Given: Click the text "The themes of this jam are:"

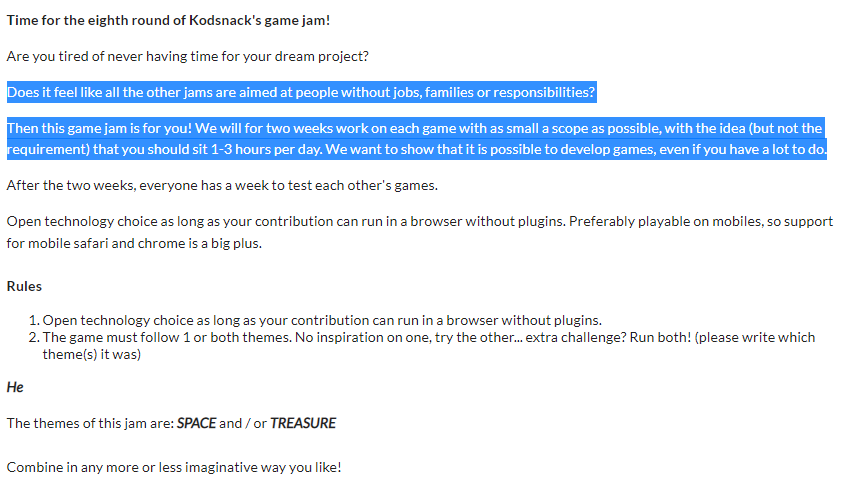Looking at the screenshot, I should pos(90,423).
